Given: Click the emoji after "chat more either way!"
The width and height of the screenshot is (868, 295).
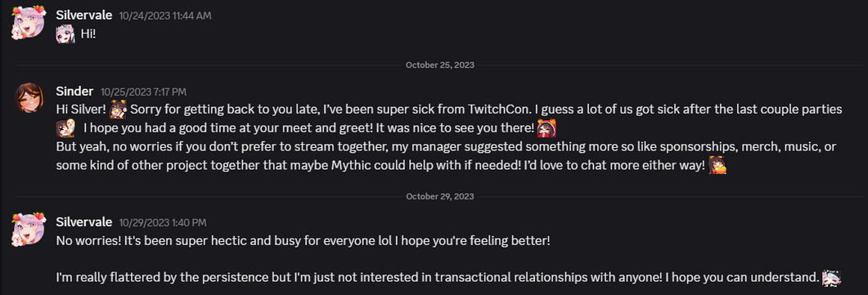Looking at the screenshot, I should (717, 164).
